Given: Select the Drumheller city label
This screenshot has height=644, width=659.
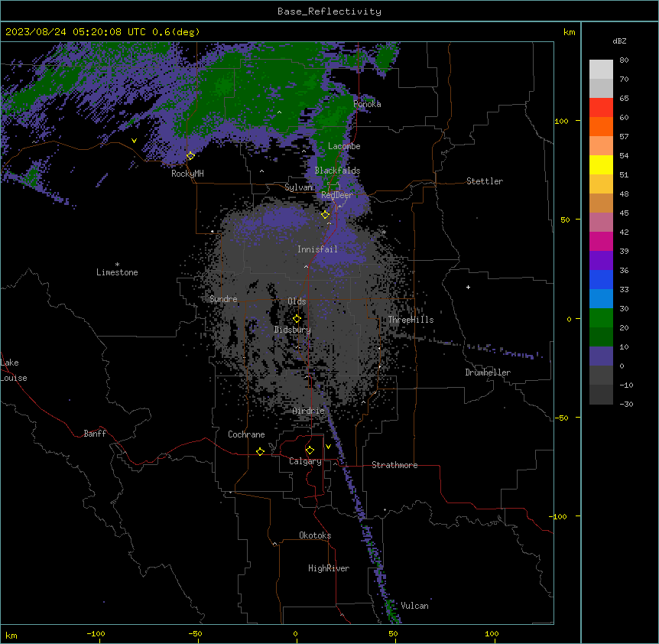Looking at the screenshot, I should tap(488, 372).
